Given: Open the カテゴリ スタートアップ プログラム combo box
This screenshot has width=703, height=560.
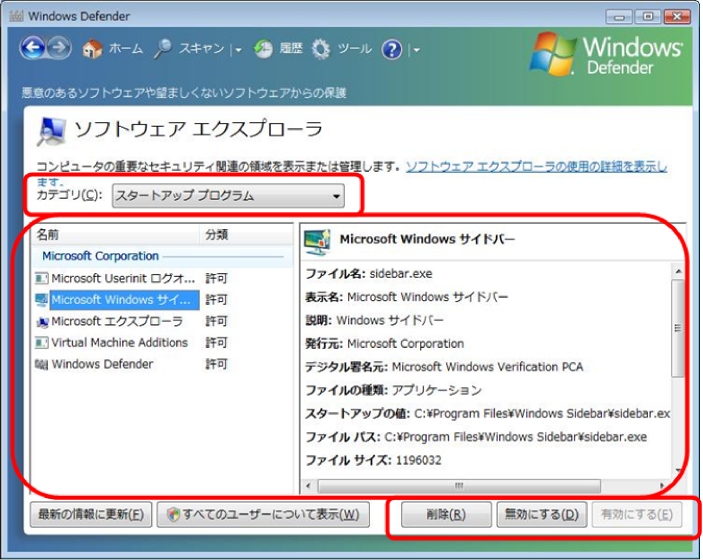Looking at the screenshot, I should pyautogui.click(x=228, y=196).
